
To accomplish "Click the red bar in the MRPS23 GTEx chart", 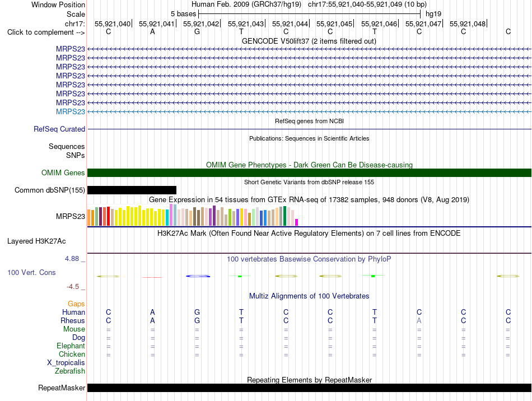I will point(108,216).
